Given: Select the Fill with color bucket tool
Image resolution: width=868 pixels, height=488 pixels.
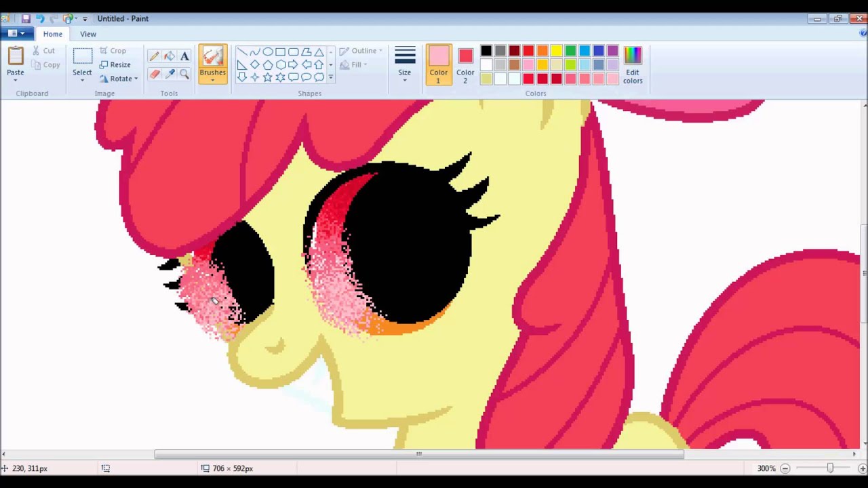Looking at the screenshot, I should pyautogui.click(x=169, y=56).
